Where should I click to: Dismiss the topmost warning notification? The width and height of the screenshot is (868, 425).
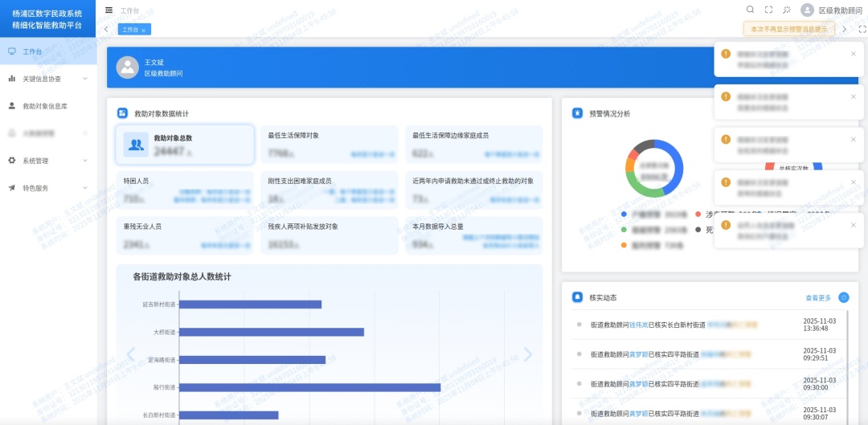853,54
